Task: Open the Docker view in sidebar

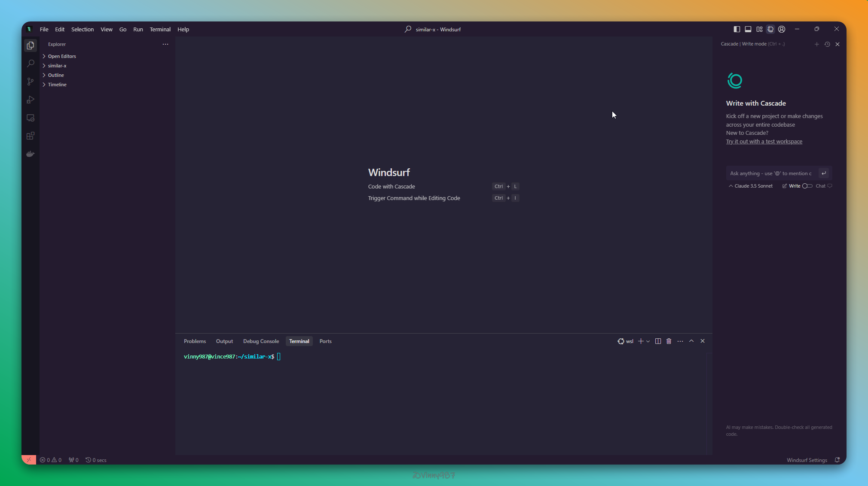Action: point(31,154)
